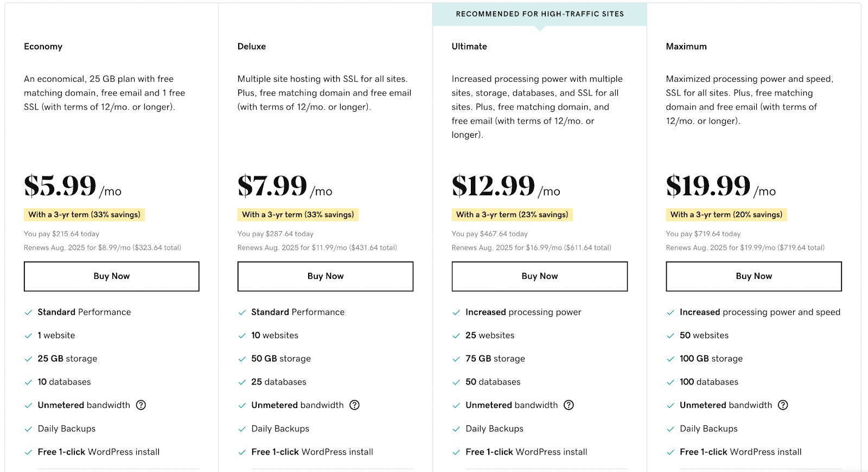
Task: Click Buy Now under the Deluxe plan
Action: click(x=325, y=276)
